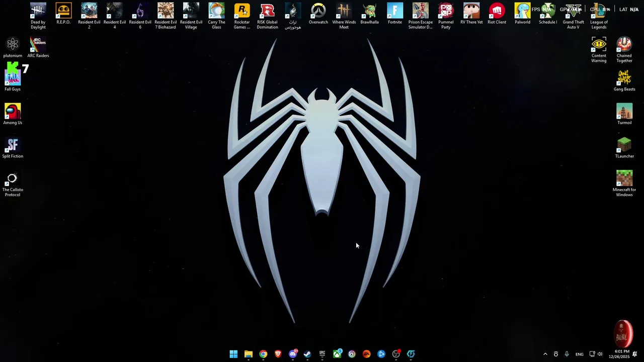Select the Arabic-titled Hogwarts Legacy shortcut
Viewport: 644px width, 362px height.
point(293,16)
